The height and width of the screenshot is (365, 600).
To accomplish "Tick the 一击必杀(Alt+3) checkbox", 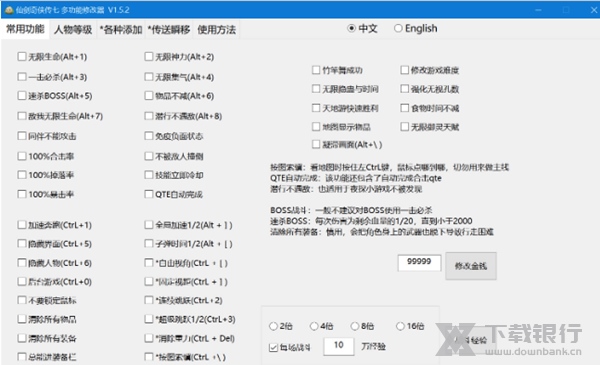I will click(x=22, y=77).
